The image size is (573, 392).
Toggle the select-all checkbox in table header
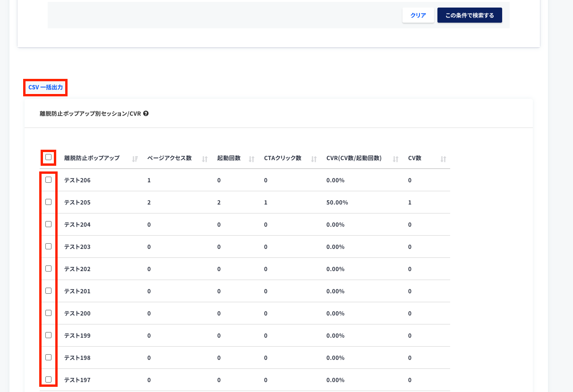(x=48, y=157)
